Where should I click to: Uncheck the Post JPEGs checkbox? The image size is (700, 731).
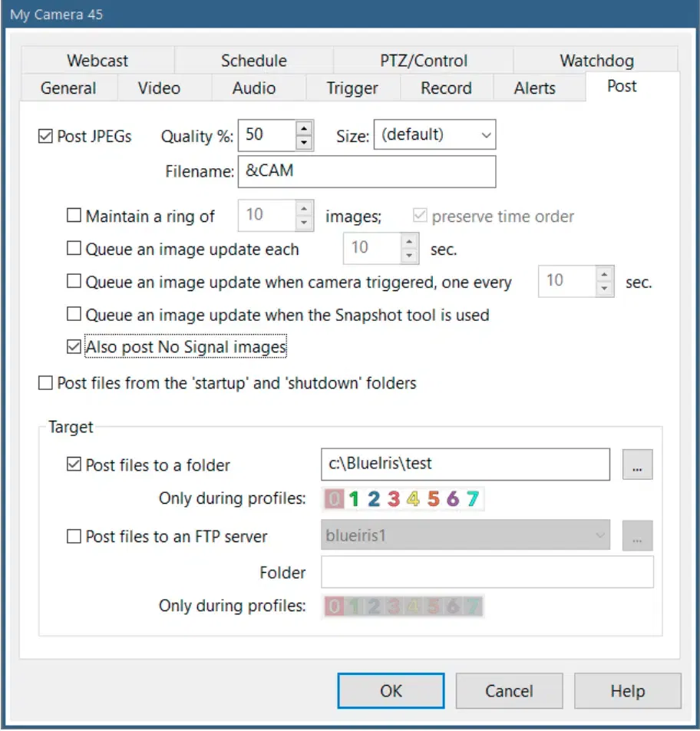pyautogui.click(x=45, y=137)
